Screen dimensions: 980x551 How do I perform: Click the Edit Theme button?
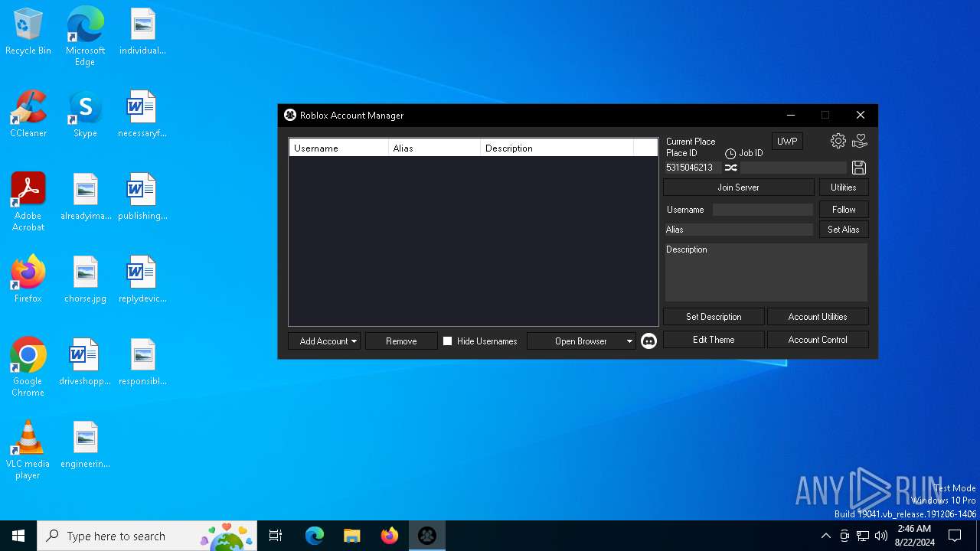[714, 340]
